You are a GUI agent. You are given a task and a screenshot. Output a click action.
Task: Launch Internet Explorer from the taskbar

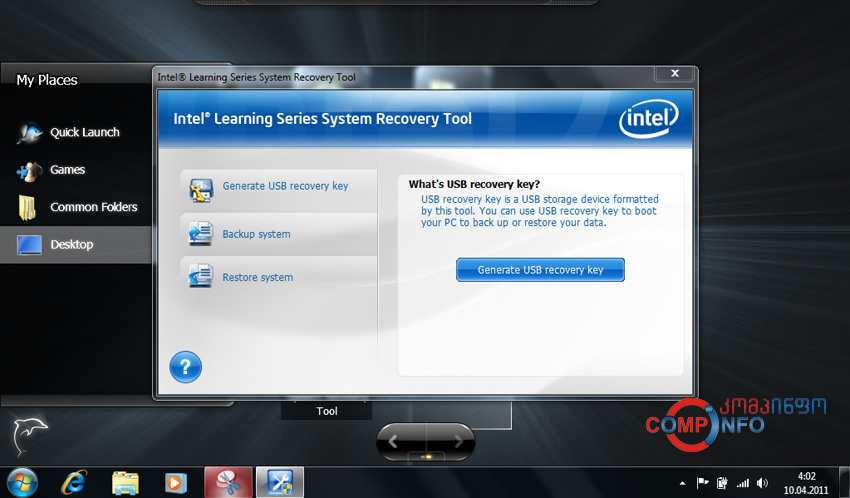[74, 482]
